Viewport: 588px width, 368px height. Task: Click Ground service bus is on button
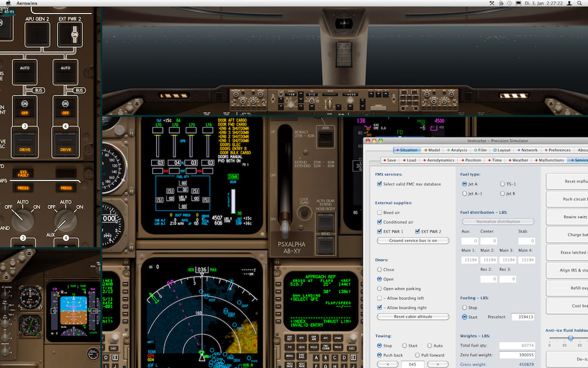[x=413, y=241]
